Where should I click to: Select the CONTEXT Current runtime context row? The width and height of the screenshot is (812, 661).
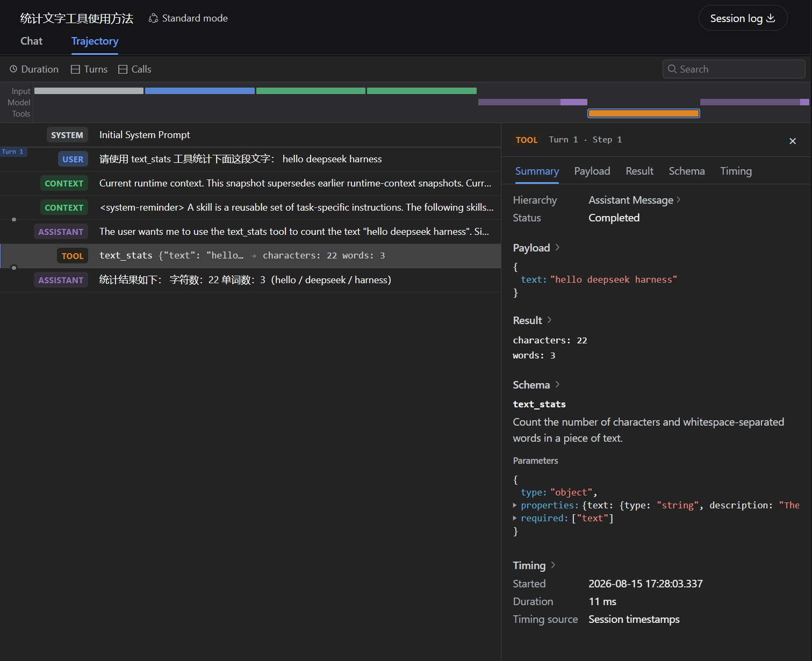(x=250, y=183)
